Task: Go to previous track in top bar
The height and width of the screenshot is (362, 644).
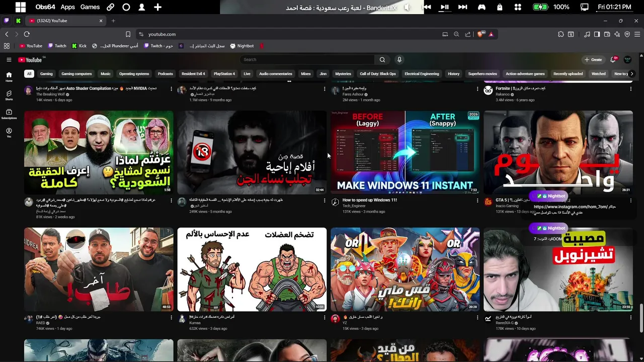Action: [x=427, y=7]
